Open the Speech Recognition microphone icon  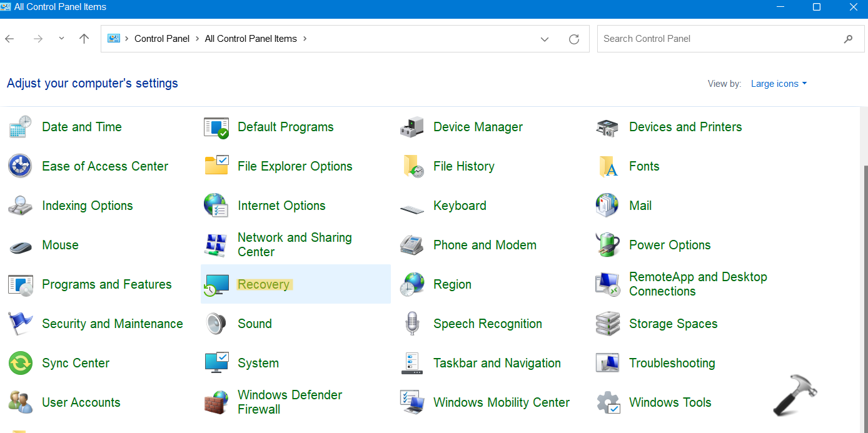[412, 324]
